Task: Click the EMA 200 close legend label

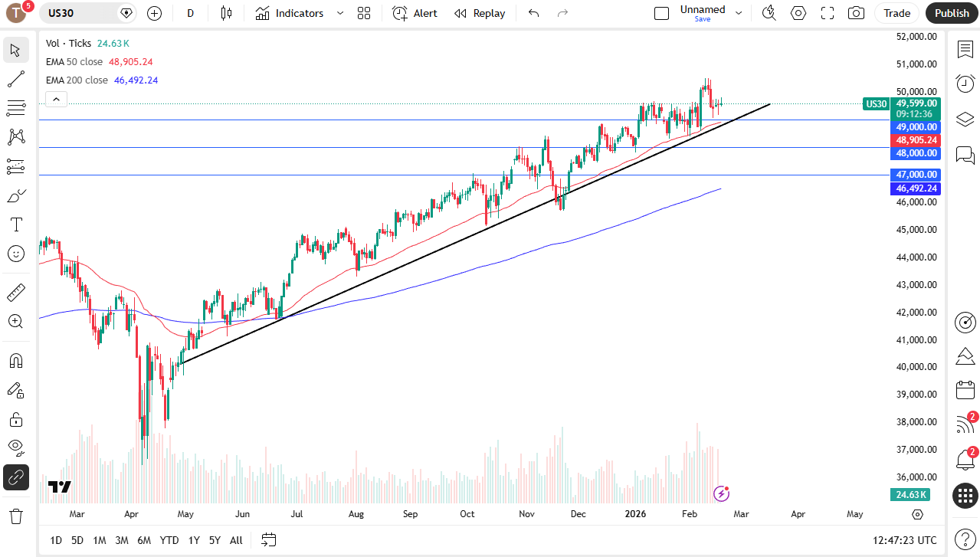Action: (x=77, y=80)
